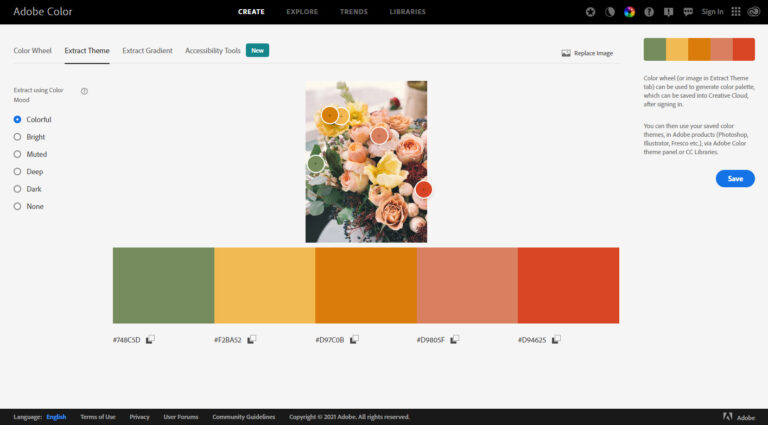Click the Creative Cloud icon

(x=755, y=12)
